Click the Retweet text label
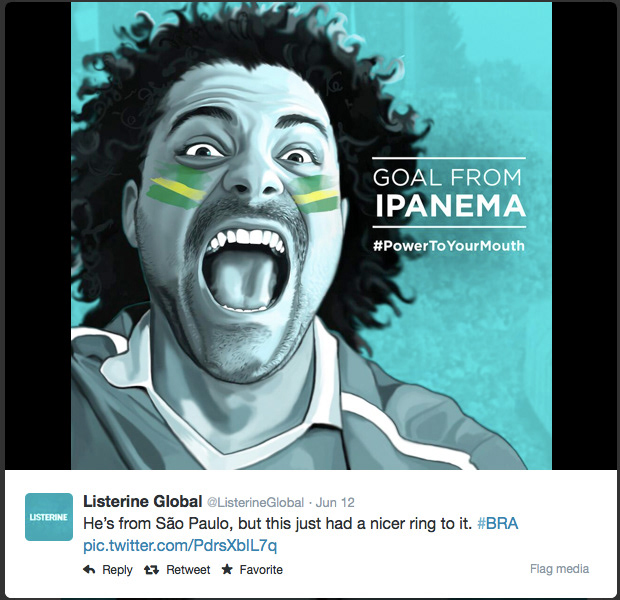Viewport: 620px width, 600px height. (x=188, y=570)
